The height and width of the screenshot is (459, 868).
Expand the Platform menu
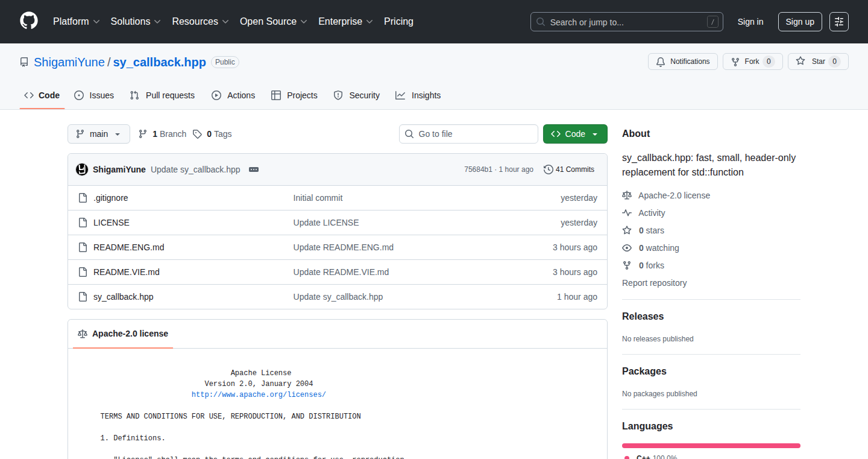[76, 21]
